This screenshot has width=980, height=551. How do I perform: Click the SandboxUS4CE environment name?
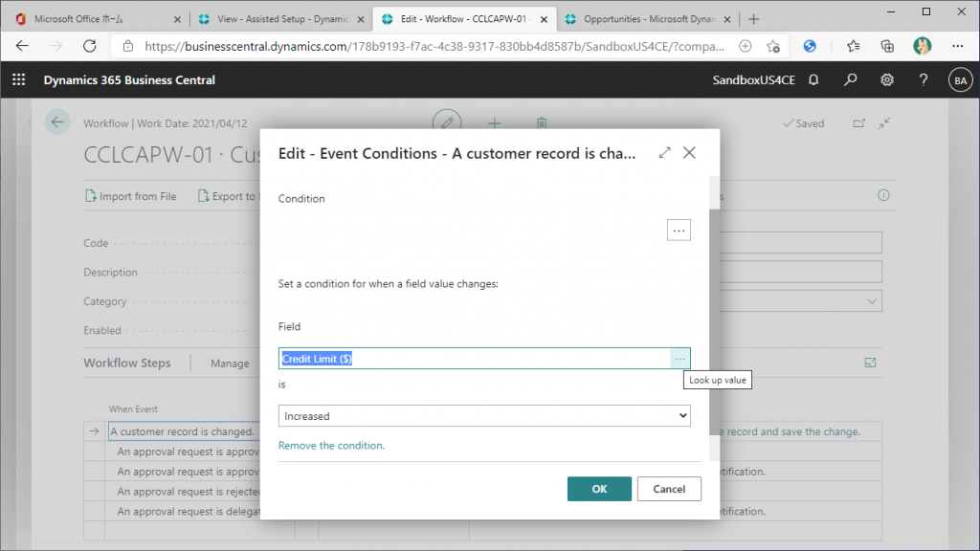pos(754,80)
